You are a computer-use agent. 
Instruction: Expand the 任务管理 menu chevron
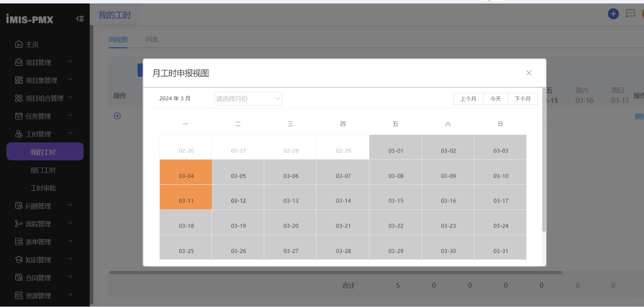pyautogui.click(x=71, y=116)
